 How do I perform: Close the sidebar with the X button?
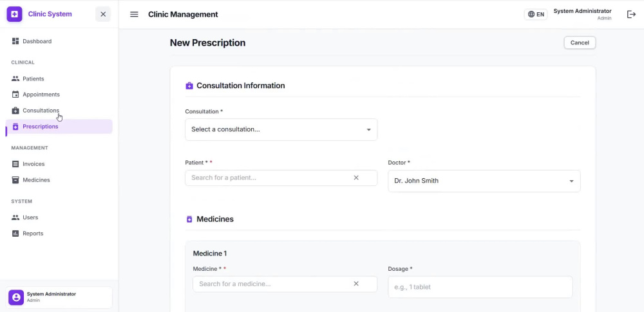(x=103, y=14)
